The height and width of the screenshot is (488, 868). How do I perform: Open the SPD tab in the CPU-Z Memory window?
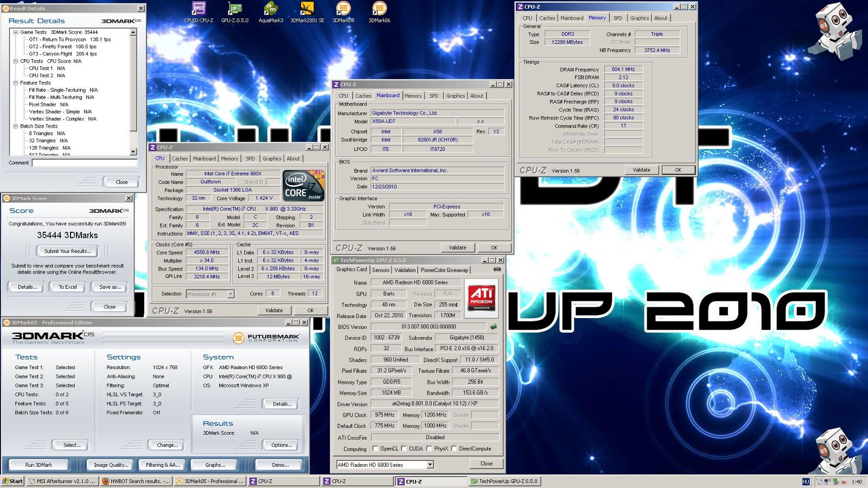618,18
